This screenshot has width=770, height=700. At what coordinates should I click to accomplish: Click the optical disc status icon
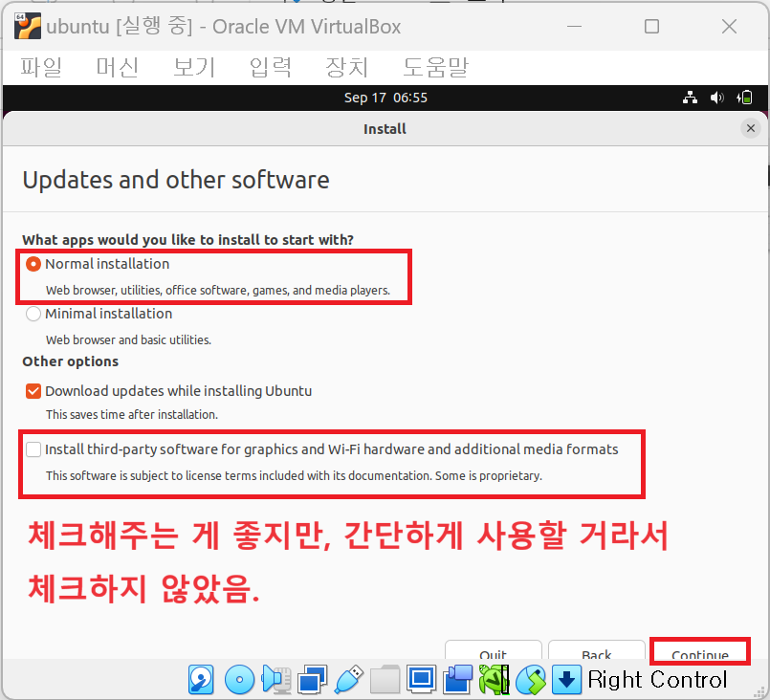239,679
